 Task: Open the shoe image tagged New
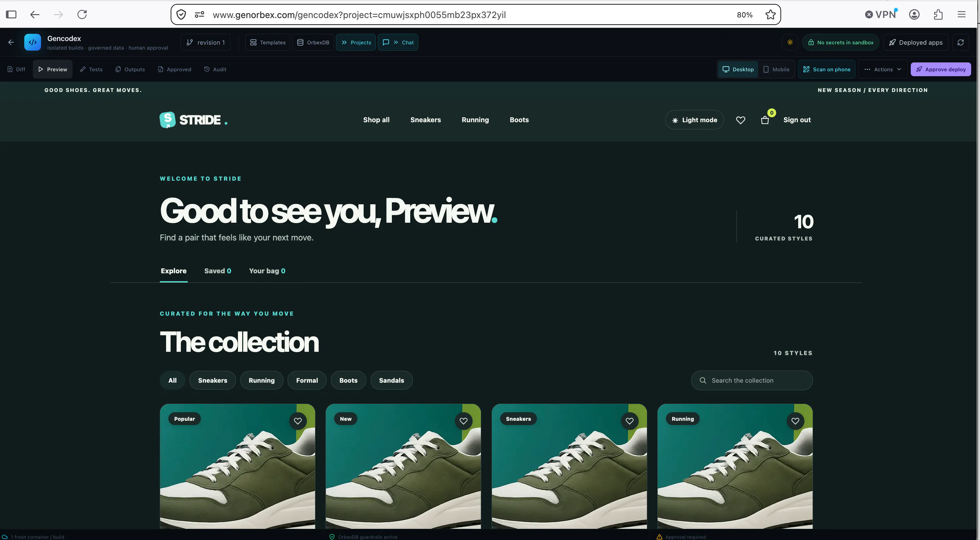click(x=403, y=466)
